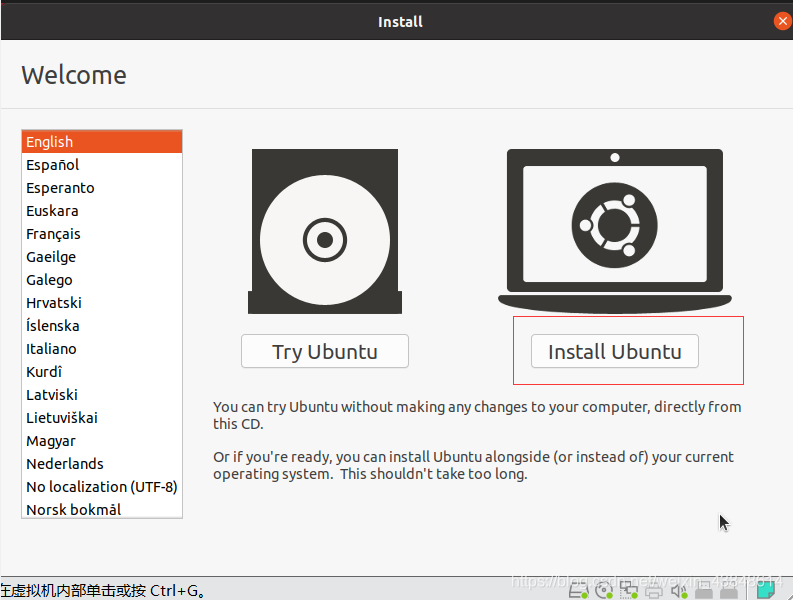Close the Install window with orange X
Viewport: 793px width, 600px height.
tap(782, 21)
